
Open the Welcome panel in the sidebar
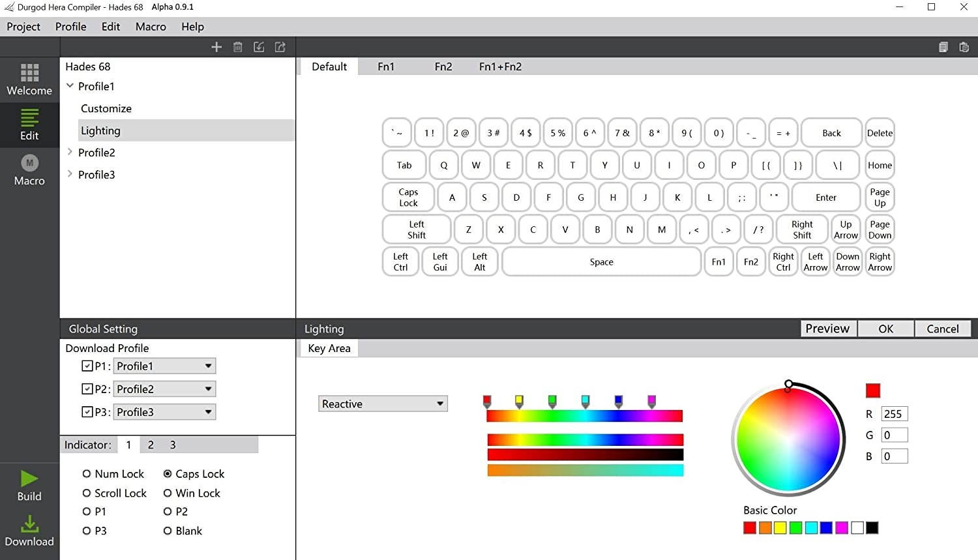tap(29, 78)
